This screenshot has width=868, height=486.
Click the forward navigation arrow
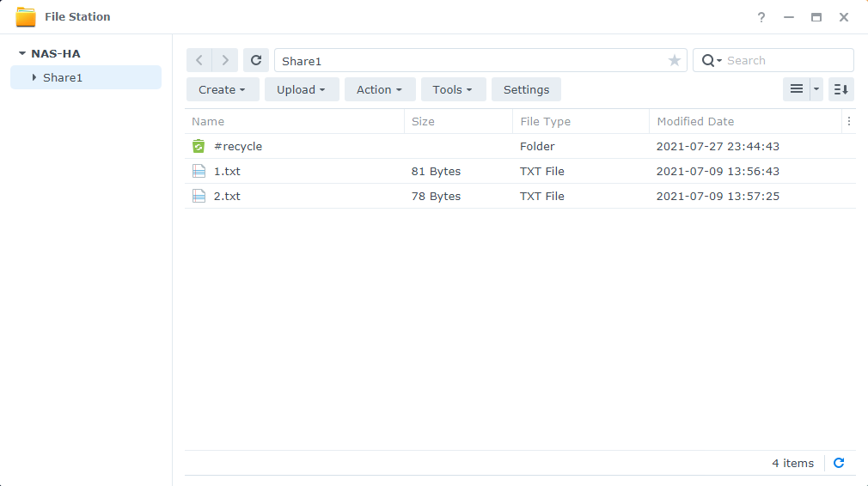tap(225, 60)
